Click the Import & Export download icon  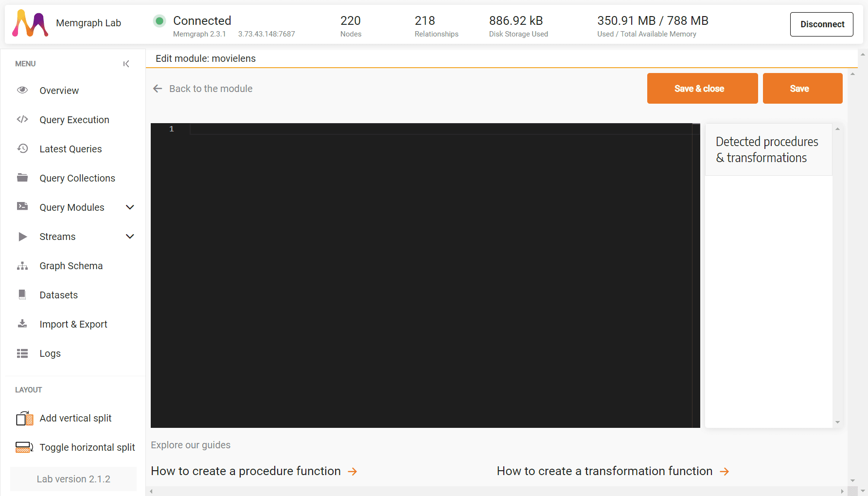coord(22,324)
